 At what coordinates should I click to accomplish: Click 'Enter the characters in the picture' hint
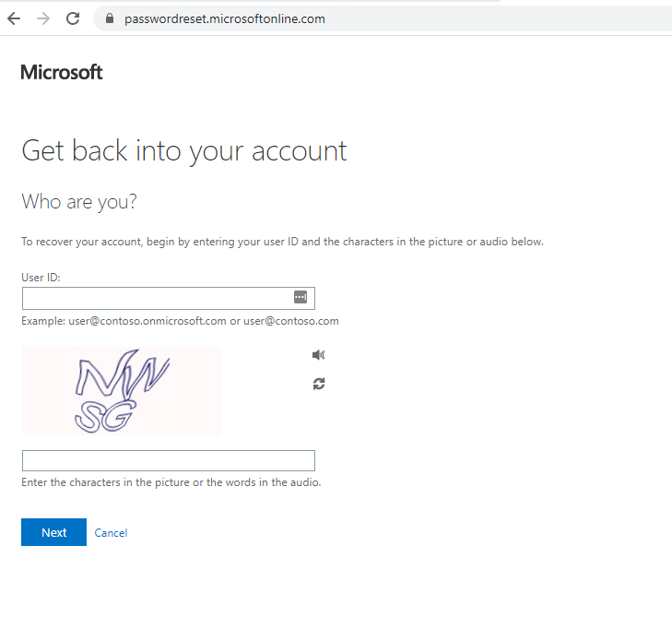[x=171, y=482]
